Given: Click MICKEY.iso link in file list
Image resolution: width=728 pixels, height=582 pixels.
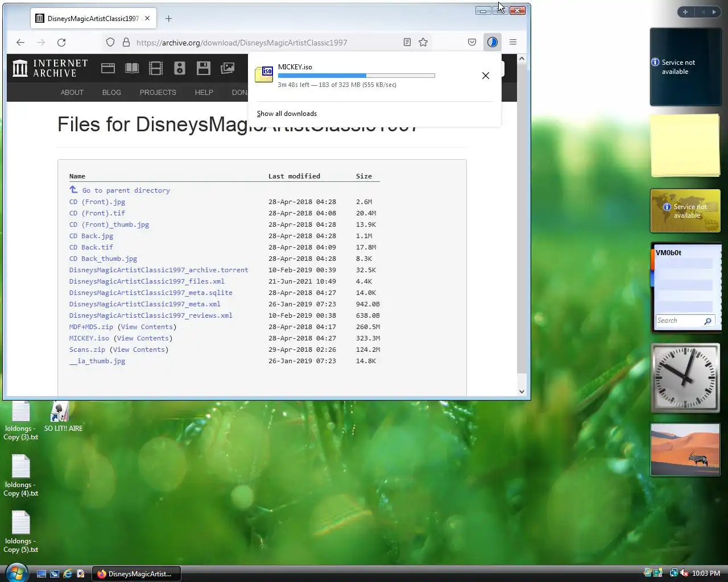Looking at the screenshot, I should [x=89, y=338].
